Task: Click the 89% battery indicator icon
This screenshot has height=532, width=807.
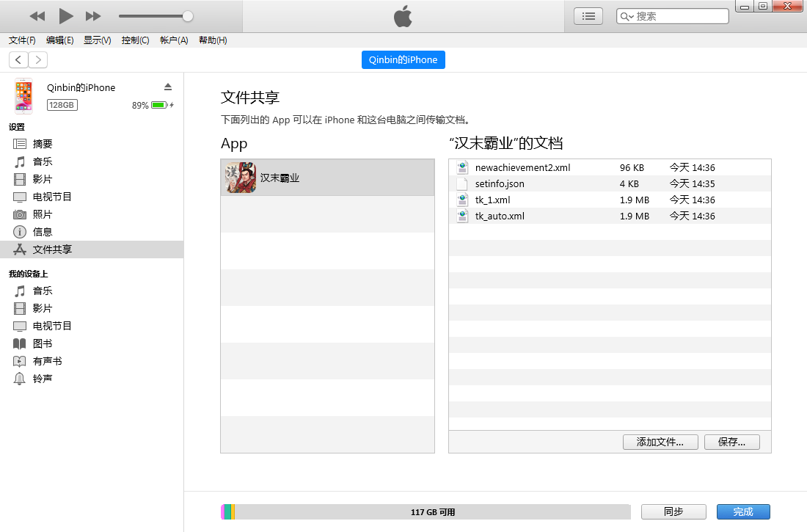Action: [159, 105]
